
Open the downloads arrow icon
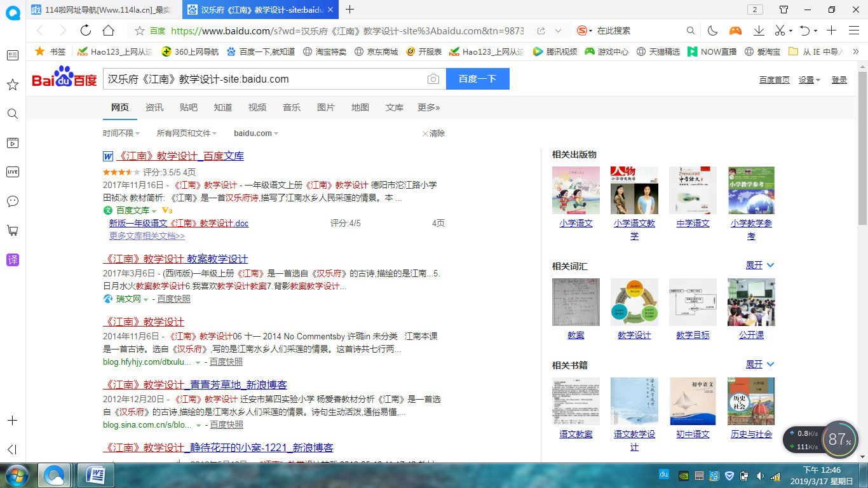759,30
